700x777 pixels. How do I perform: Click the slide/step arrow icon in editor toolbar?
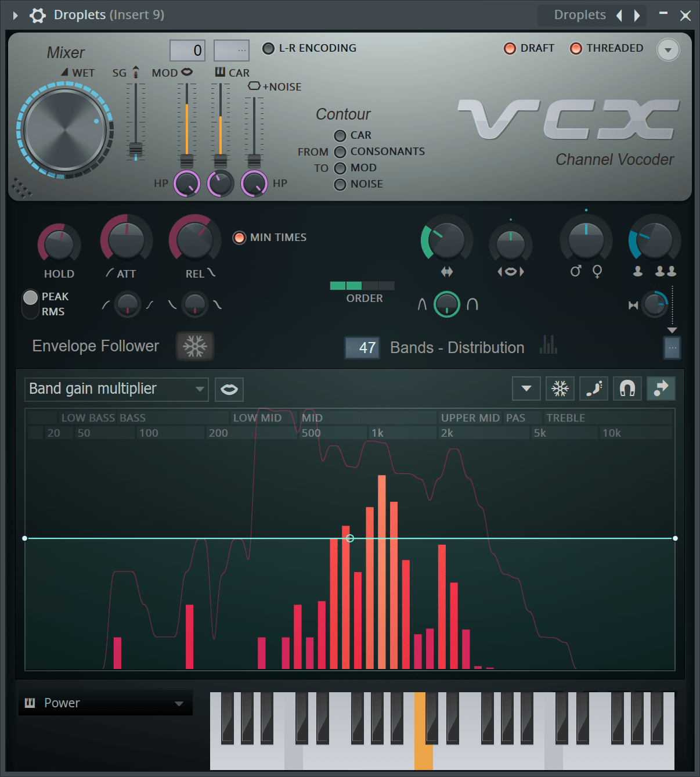(661, 388)
